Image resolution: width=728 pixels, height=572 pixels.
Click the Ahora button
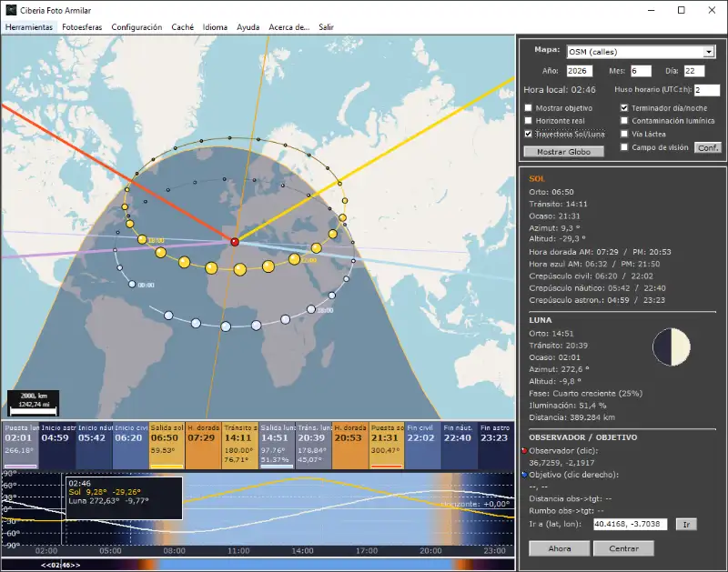pos(560,548)
